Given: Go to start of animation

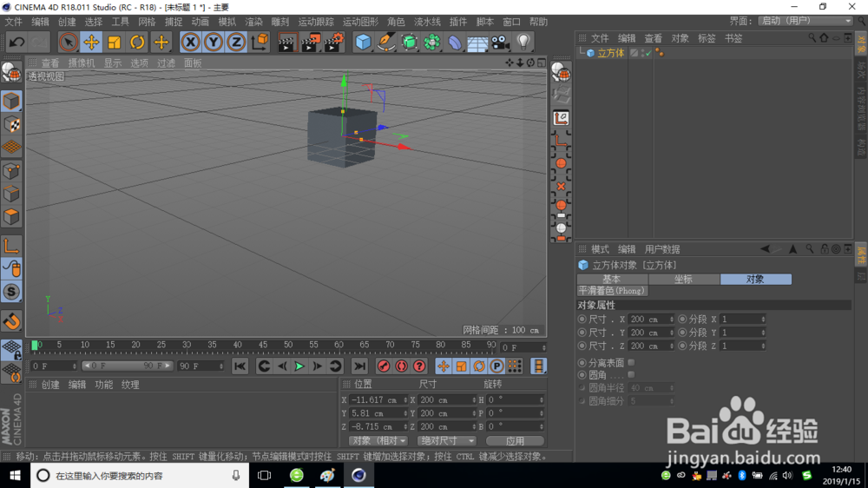Looking at the screenshot, I should coord(240,366).
